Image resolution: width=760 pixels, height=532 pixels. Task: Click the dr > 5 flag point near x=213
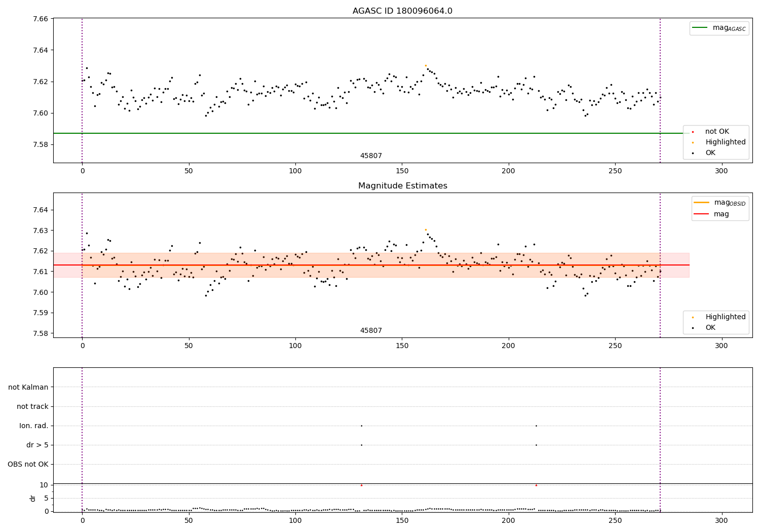[536, 445]
